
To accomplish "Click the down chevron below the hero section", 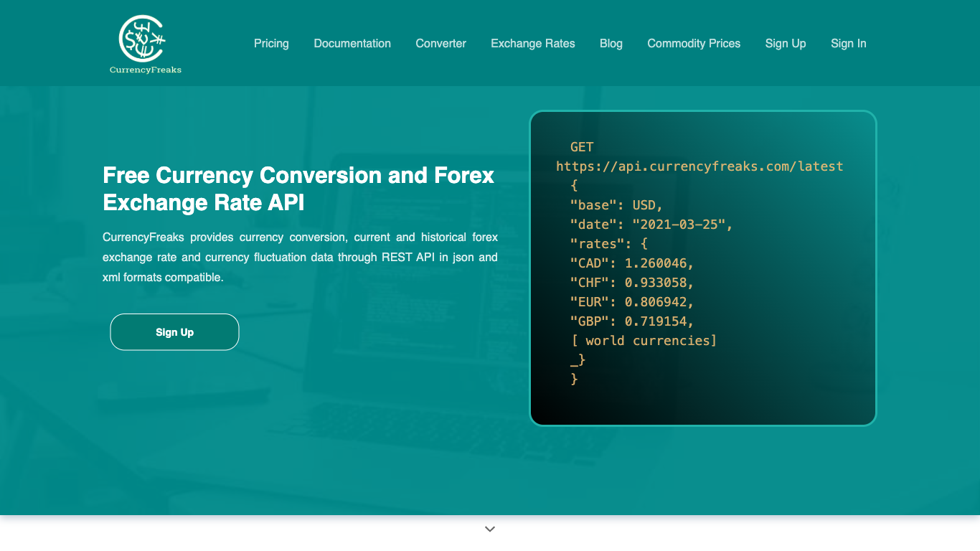I will (490, 529).
